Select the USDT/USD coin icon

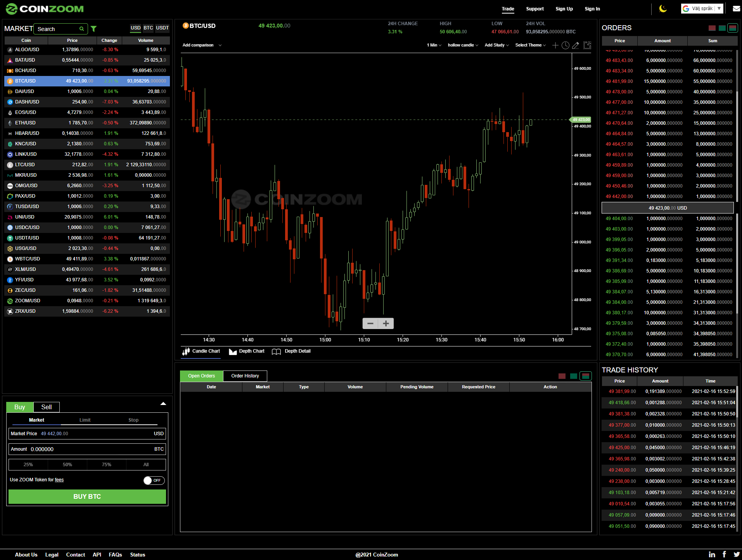pos(10,238)
